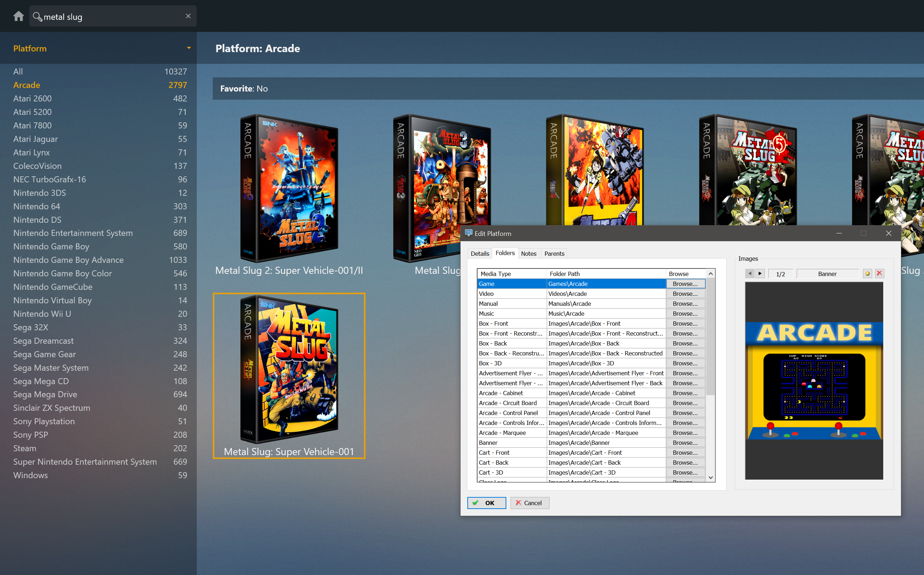The height and width of the screenshot is (575, 924).
Task: Click the Cancel button
Action: tap(529, 503)
